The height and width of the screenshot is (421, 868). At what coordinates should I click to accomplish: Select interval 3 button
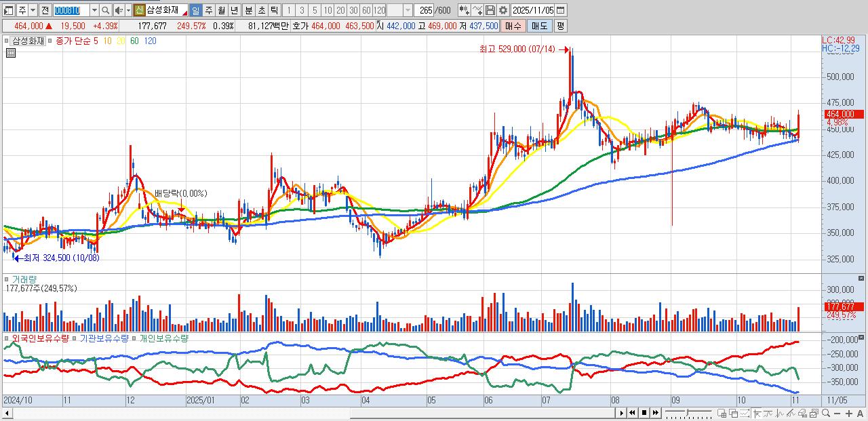pyautogui.click(x=302, y=10)
